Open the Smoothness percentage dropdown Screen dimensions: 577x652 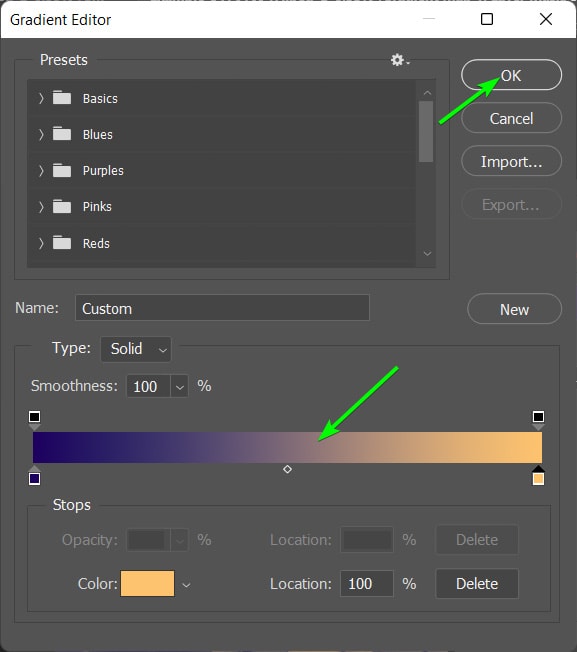(179, 386)
